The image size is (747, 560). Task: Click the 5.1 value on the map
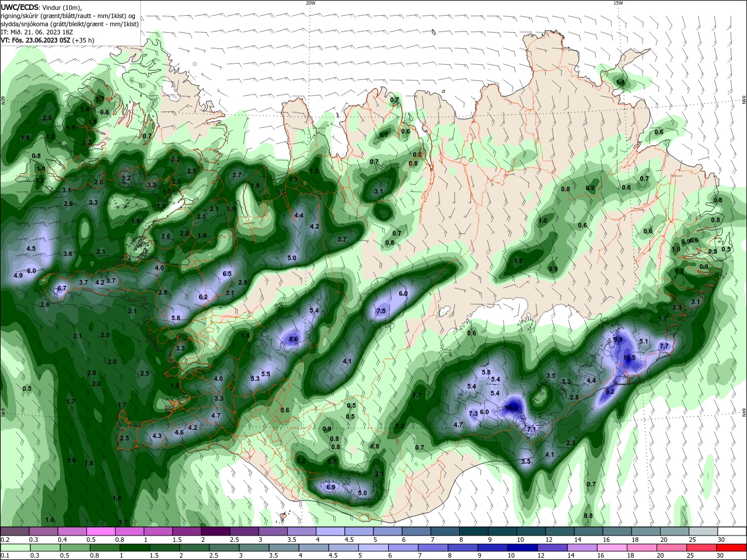(x=644, y=341)
